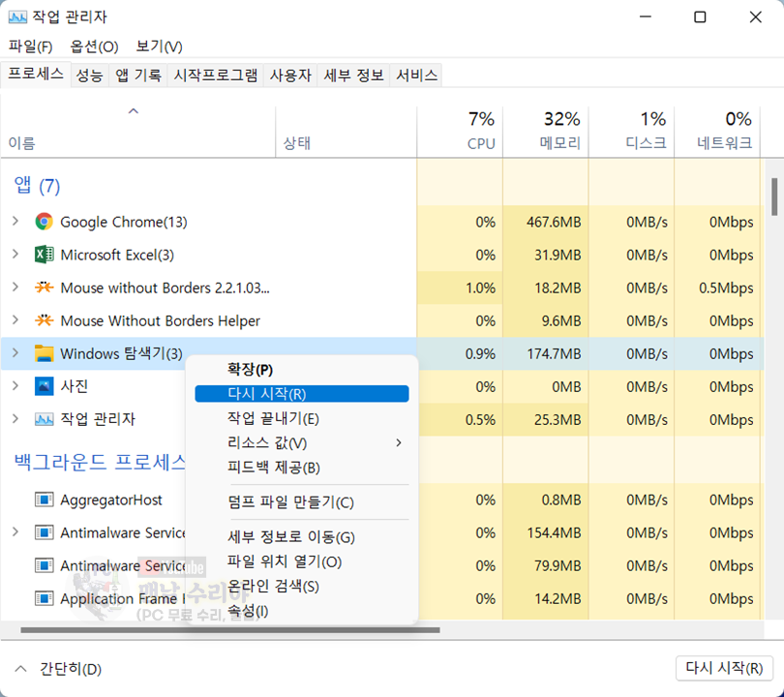
Task: Open the 리소스 값(V) submenu
Action: coord(302,443)
